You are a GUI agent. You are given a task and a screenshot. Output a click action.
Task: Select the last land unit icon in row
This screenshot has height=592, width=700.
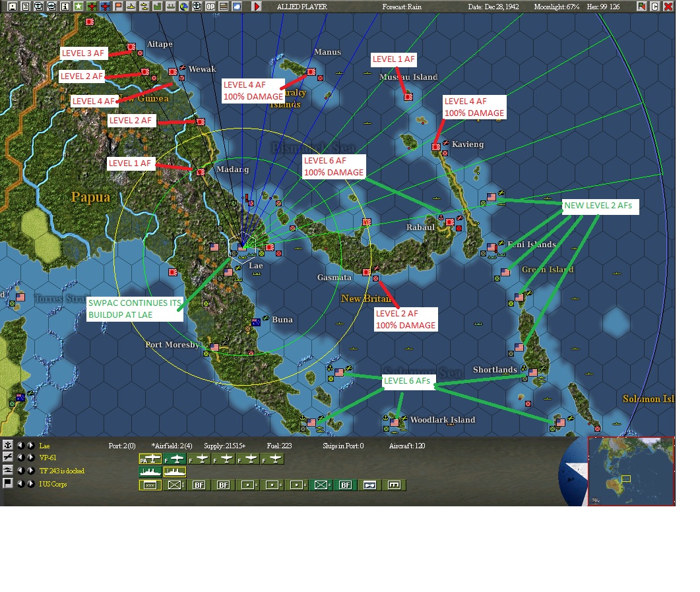coord(394,485)
